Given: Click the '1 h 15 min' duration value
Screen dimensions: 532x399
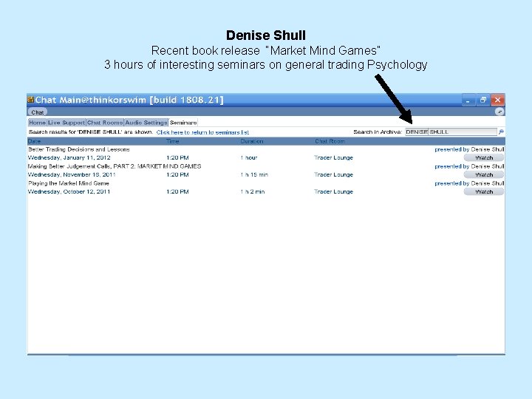Looking at the screenshot, I should (254, 174).
